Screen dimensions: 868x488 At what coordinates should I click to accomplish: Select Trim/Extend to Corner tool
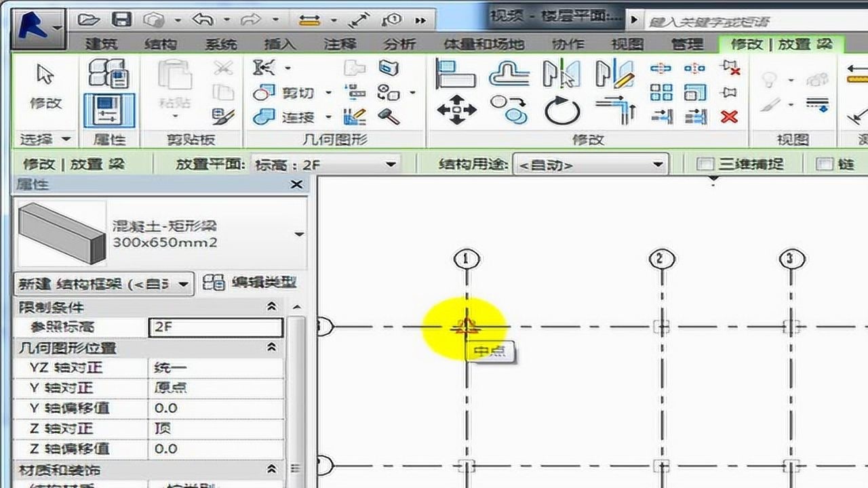tap(615, 110)
